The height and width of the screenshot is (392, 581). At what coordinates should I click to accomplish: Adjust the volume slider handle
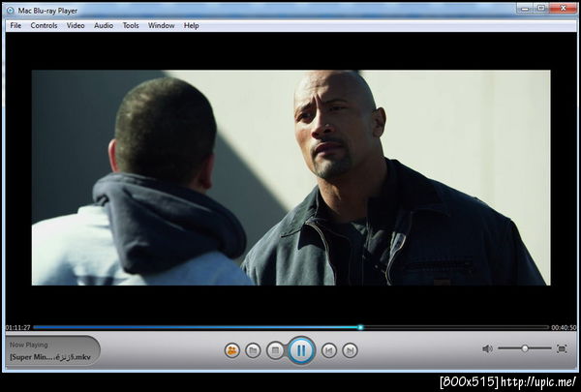click(x=525, y=348)
